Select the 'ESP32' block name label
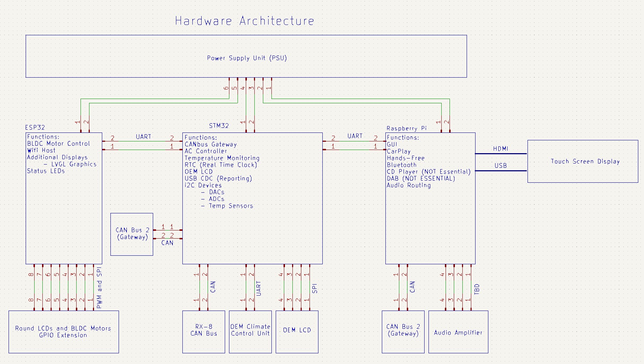This screenshot has width=644, height=364. click(x=35, y=127)
